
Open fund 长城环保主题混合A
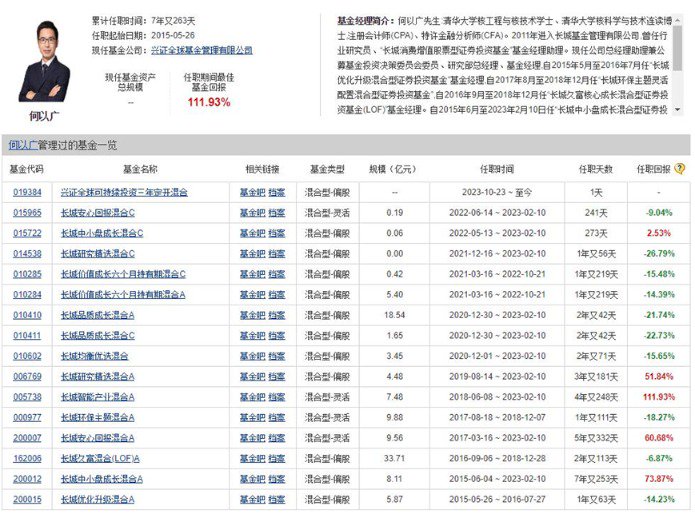coord(98,417)
